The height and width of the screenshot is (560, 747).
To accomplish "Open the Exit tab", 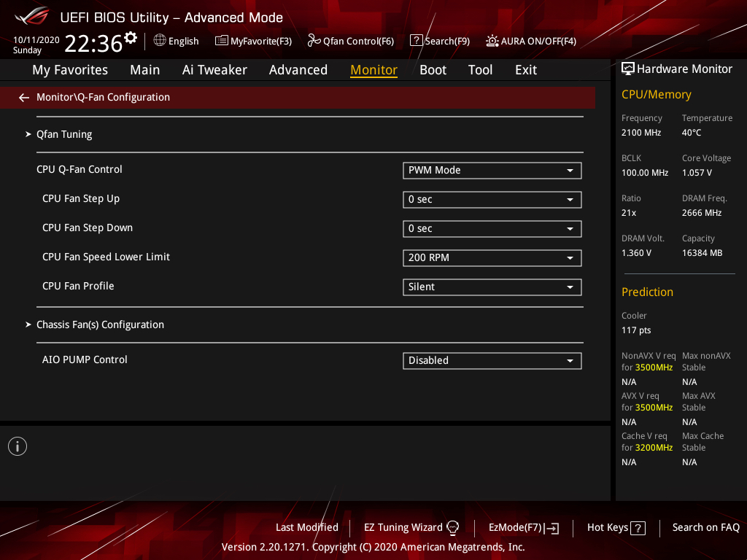I will [526, 70].
